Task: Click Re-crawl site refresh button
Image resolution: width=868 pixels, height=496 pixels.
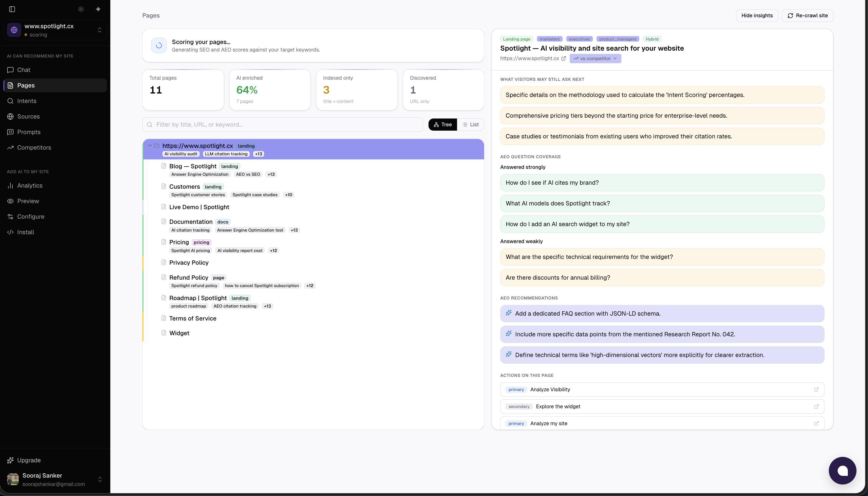Action: [x=807, y=16]
